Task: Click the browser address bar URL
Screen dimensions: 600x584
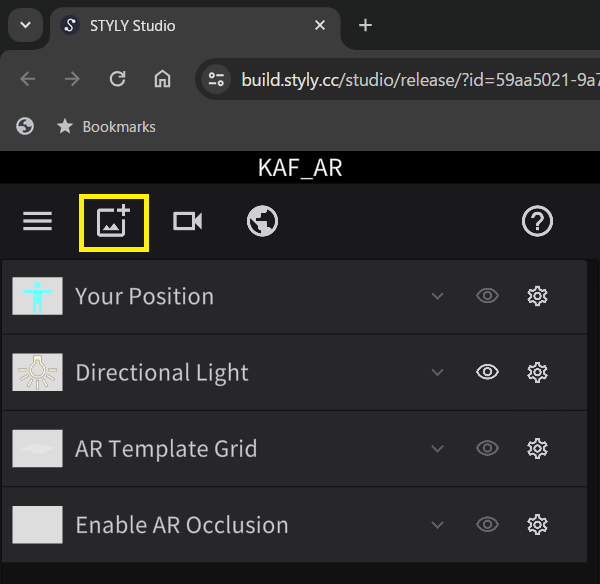Action: click(x=410, y=79)
